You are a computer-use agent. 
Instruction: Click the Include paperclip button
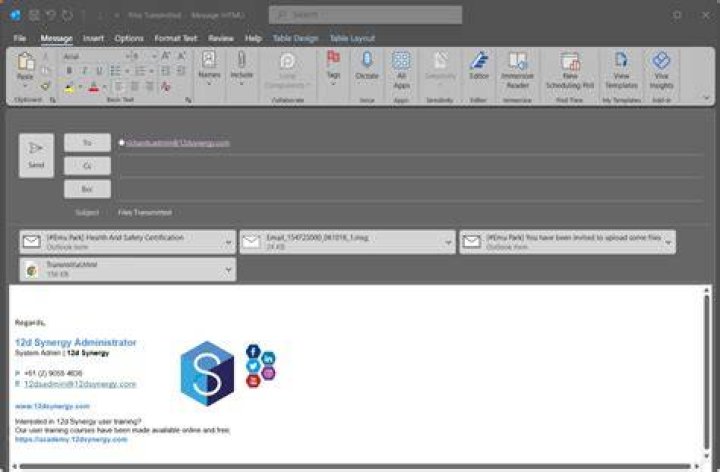[x=242, y=68]
